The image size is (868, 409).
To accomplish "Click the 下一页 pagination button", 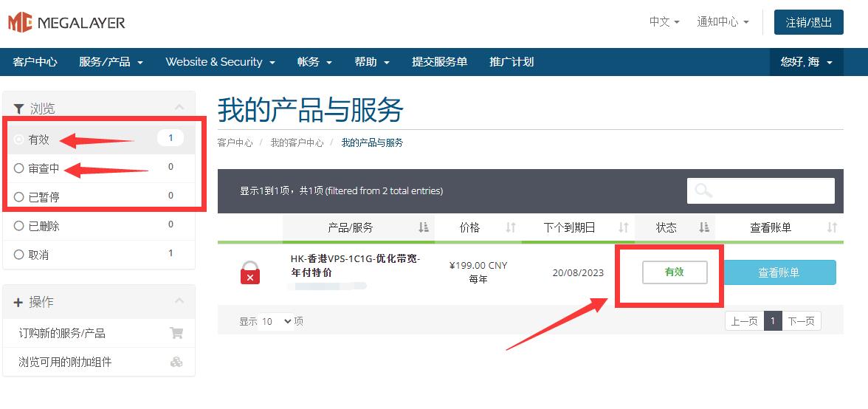I will point(801,321).
